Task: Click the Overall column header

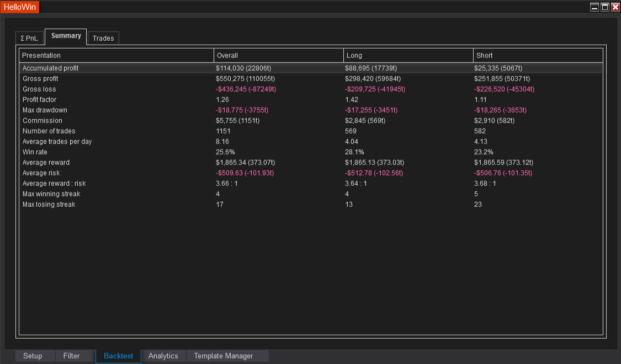Action: click(278, 55)
